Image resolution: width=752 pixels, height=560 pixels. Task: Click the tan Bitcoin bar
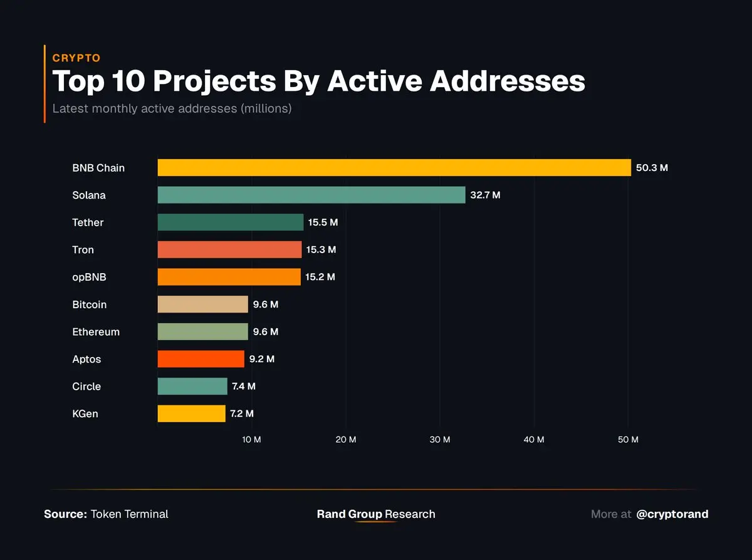[x=202, y=304]
